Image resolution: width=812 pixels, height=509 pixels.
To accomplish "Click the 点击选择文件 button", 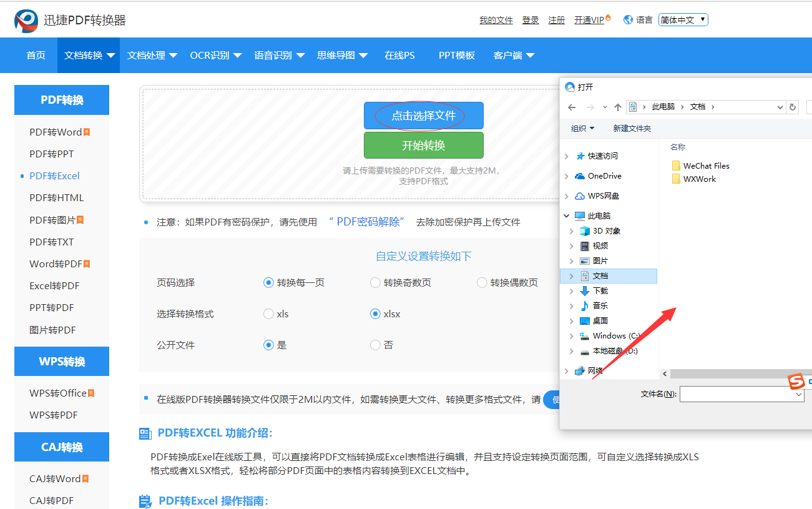I will [x=424, y=116].
